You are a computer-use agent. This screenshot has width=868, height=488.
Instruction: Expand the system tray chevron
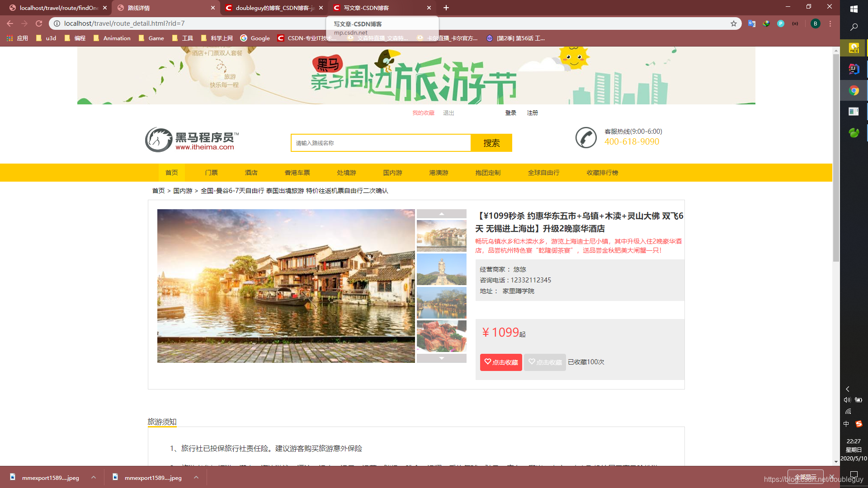click(x=848, y=389)
